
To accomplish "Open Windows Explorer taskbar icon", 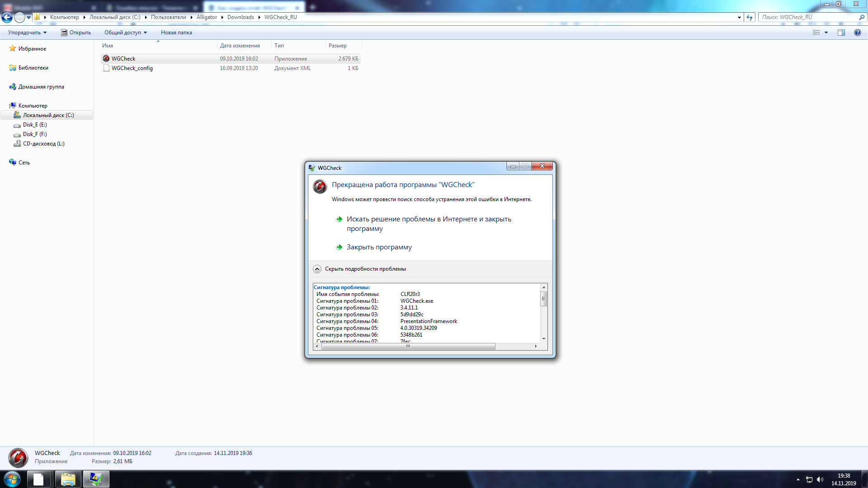I will (x=68, y=479).
